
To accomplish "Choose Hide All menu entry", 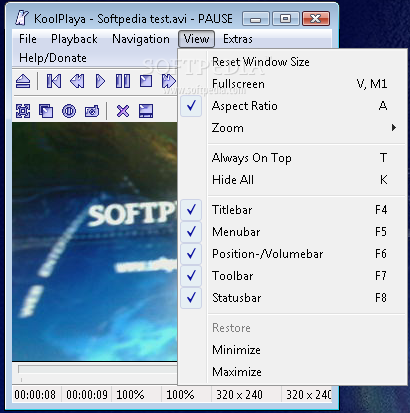I will tap(293, 180).
